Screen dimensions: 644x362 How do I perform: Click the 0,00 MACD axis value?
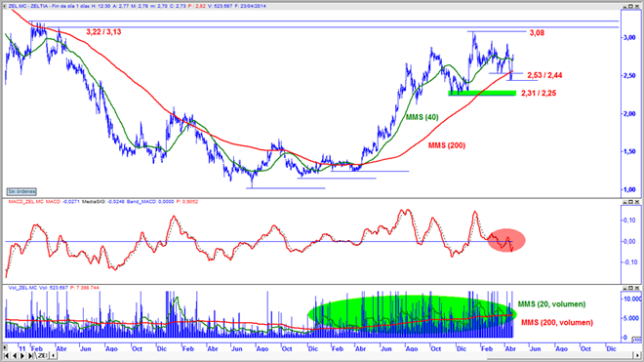630,242
